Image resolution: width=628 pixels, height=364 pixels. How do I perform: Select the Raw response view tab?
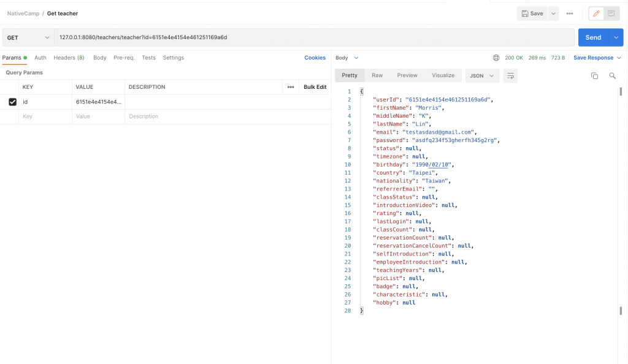click(377, 75)
